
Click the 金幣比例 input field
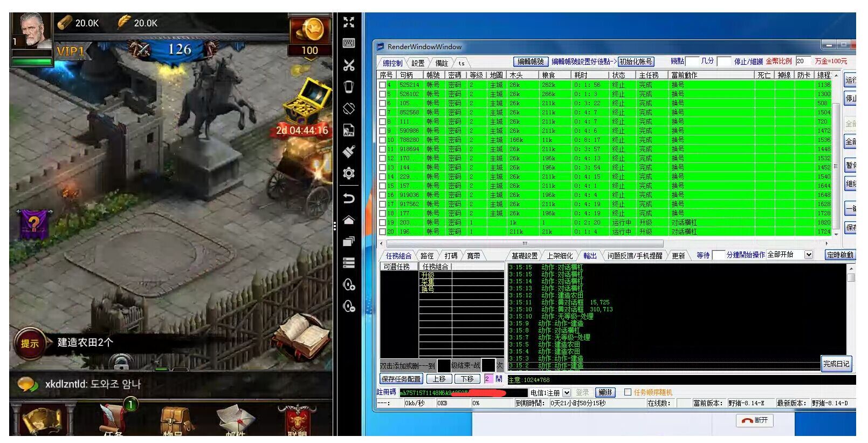[x=803, y=62]
